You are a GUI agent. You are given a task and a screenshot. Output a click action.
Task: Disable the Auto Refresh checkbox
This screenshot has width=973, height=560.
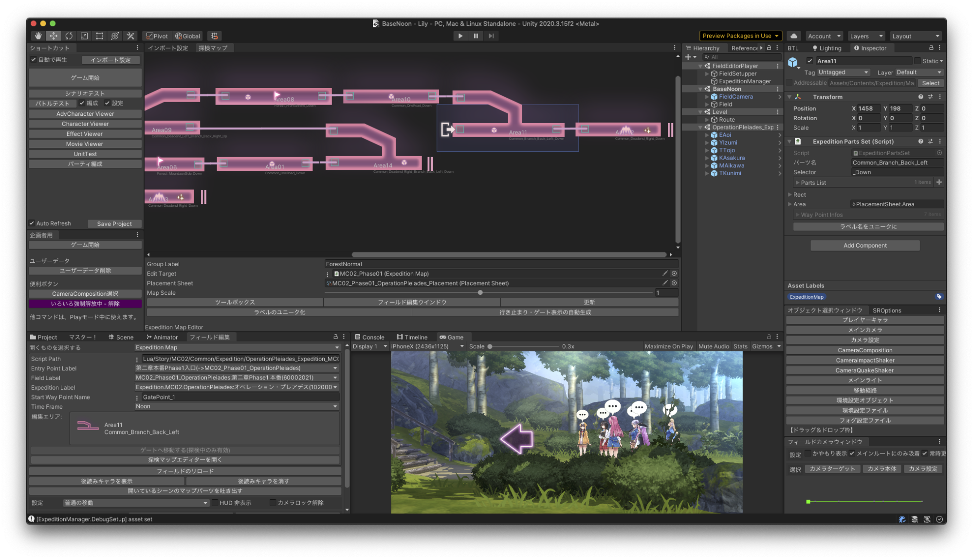click(x=32, y=223)
